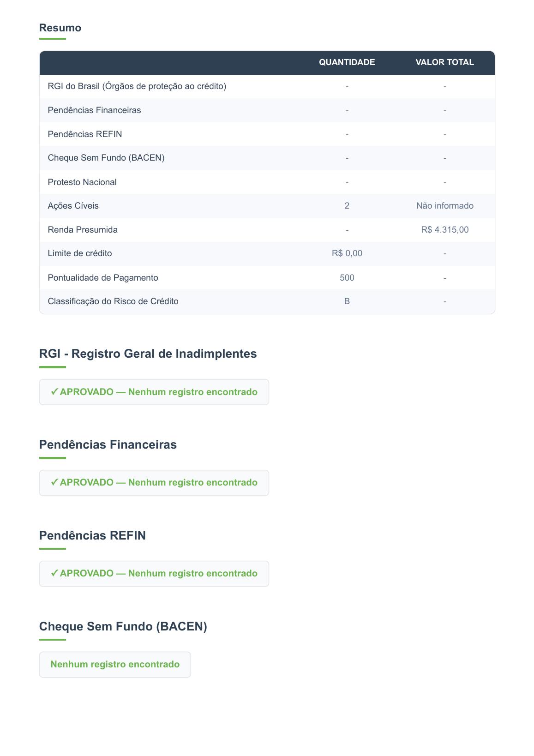Click the Ações Cíveis quantity value 2

(x=347, y=206)
